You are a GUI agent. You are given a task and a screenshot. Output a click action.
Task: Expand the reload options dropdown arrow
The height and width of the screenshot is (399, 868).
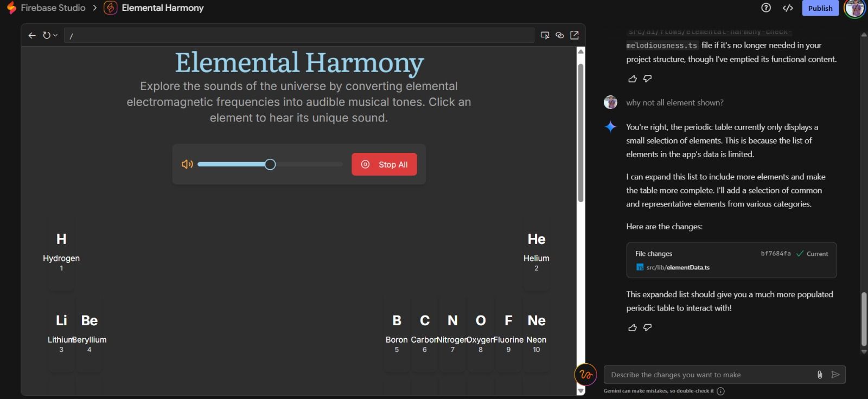[x=55, y=35]
